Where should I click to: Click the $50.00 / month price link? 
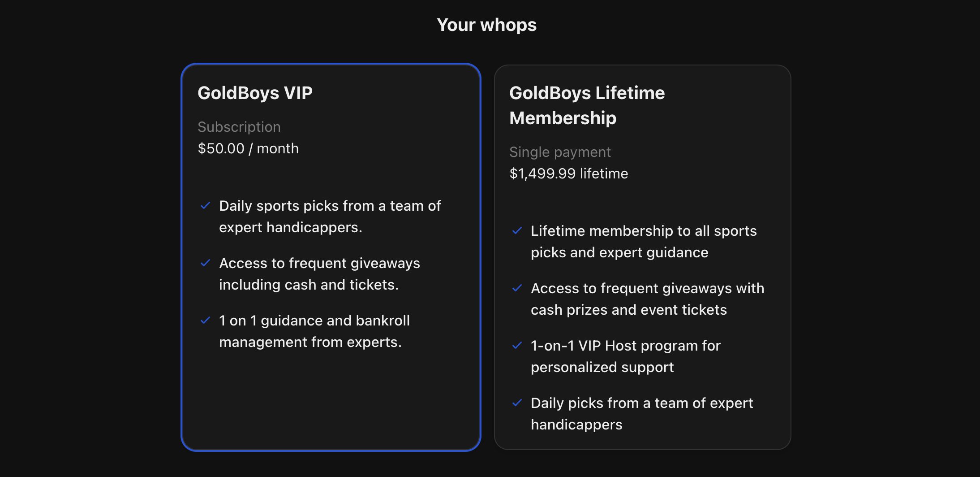click(249, 148)
